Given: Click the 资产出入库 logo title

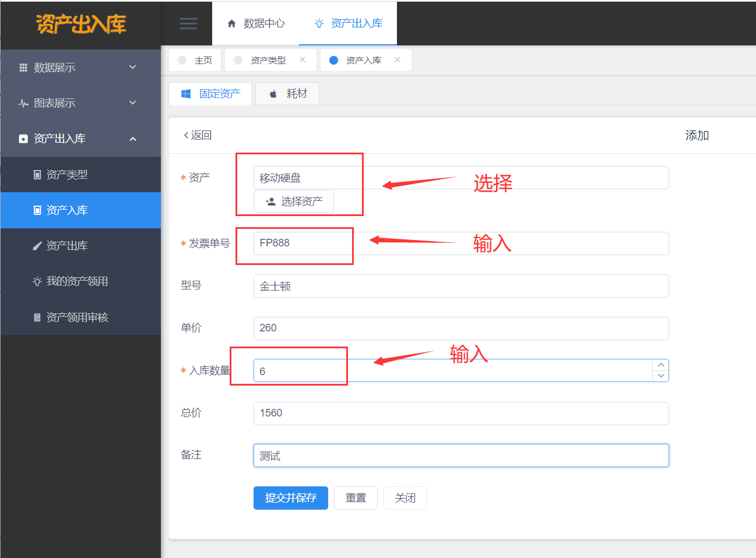Looking at the screenshot, I should tap(81, 24).
